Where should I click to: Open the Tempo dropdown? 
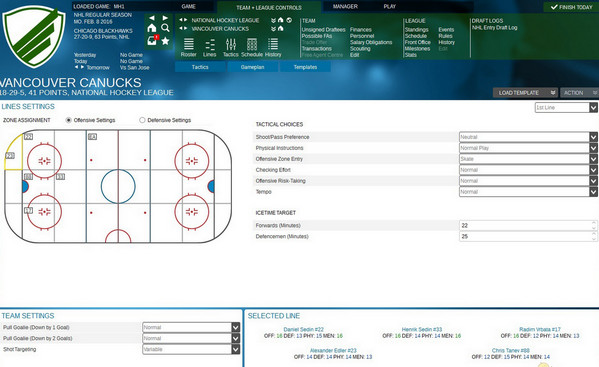pyautogui.click(x=528, y=192)
